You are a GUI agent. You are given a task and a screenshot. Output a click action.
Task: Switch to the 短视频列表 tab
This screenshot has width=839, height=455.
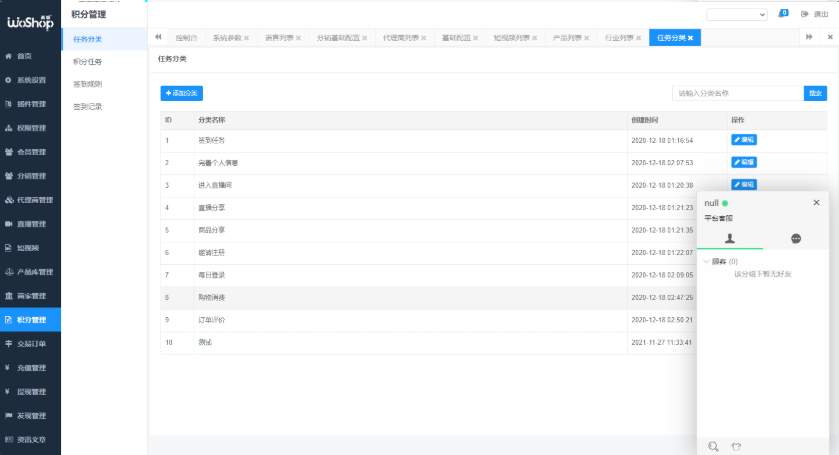click(512, 38)
